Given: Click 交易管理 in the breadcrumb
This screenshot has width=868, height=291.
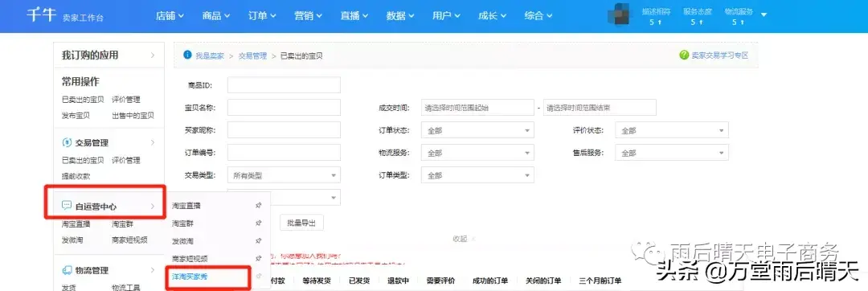Looking at the screenshot, I should 252,56.
